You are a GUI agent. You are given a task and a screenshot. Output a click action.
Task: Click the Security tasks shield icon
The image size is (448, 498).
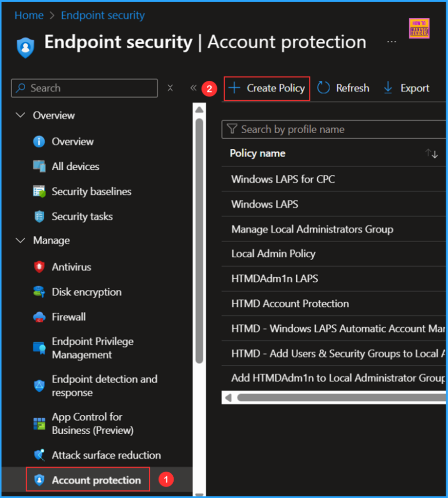39,216
